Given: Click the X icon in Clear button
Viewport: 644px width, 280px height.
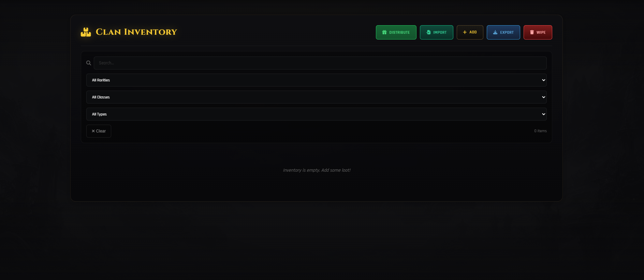Looking at the screenshot, I should (x=93, y=131).
